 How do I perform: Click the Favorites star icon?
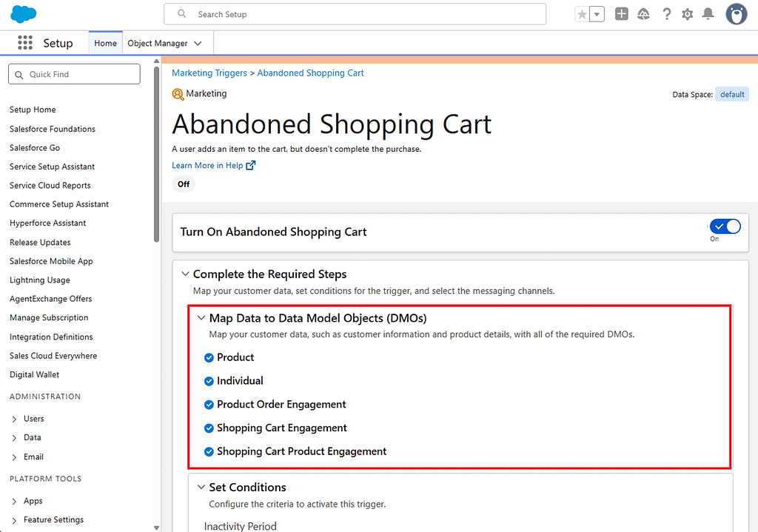(x=582, y=15)
